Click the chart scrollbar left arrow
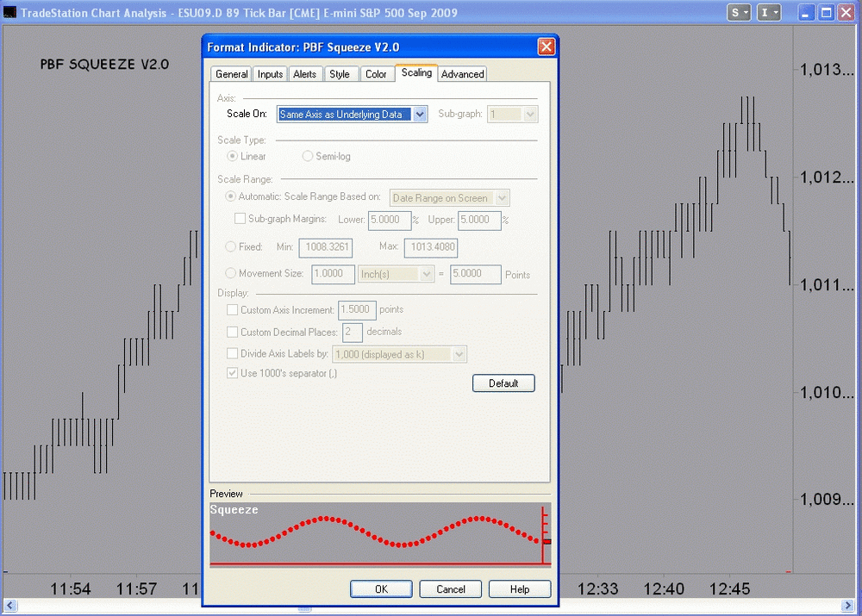Screen dimensions: 862x616 [x=10, y=606]
